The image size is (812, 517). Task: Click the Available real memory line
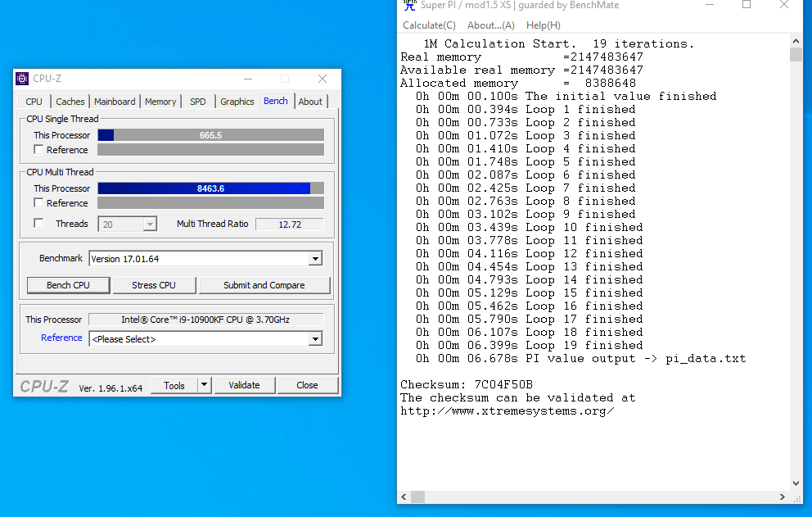[x=522, y=70]
